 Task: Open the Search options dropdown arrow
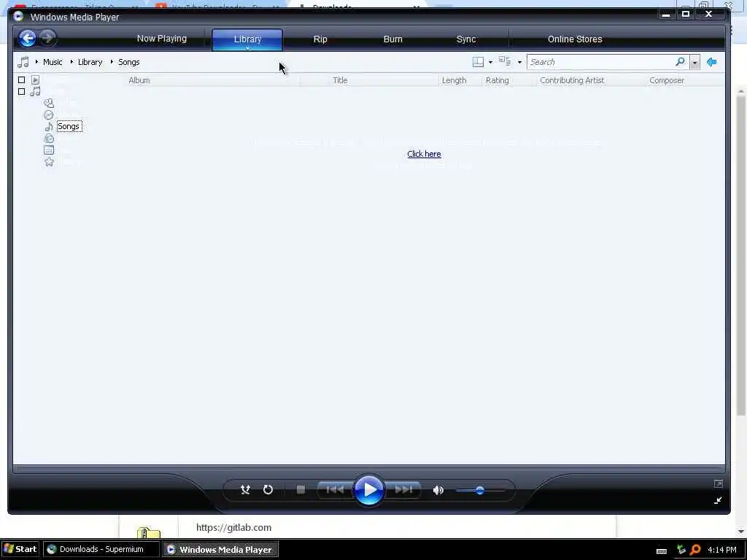694,63
